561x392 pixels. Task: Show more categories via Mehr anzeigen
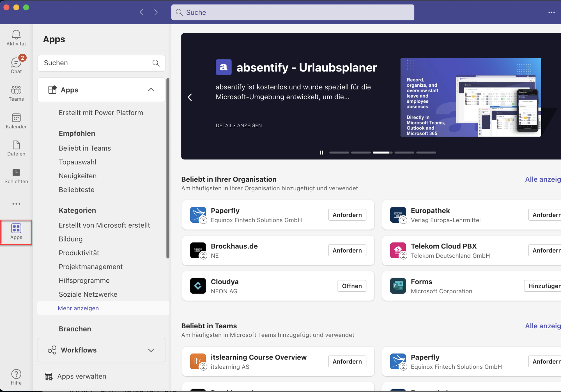[78, 308]
